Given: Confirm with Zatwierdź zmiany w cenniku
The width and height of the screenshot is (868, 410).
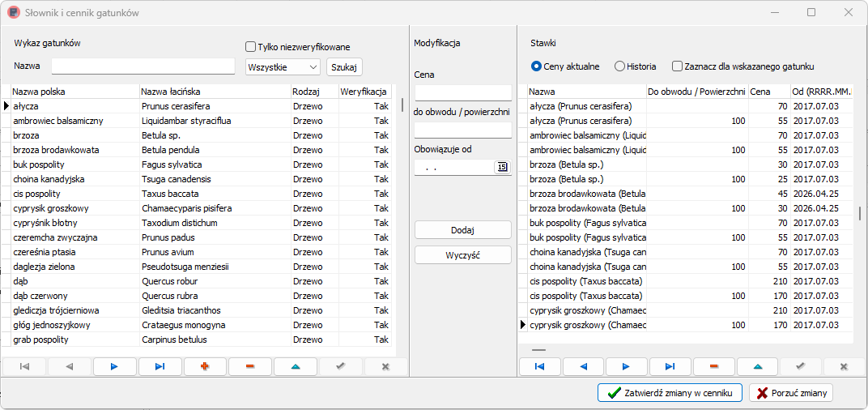Looking at the screenshot, I should pos(670,393).
